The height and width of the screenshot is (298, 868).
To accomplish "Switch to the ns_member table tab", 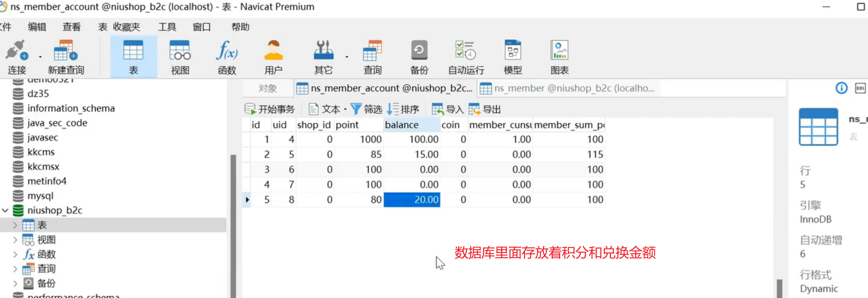I will (567, 88).
